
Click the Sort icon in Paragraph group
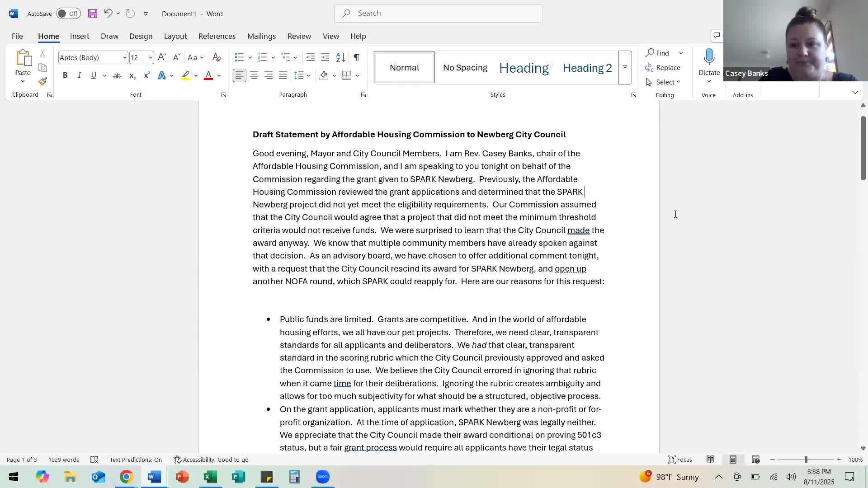341,57
